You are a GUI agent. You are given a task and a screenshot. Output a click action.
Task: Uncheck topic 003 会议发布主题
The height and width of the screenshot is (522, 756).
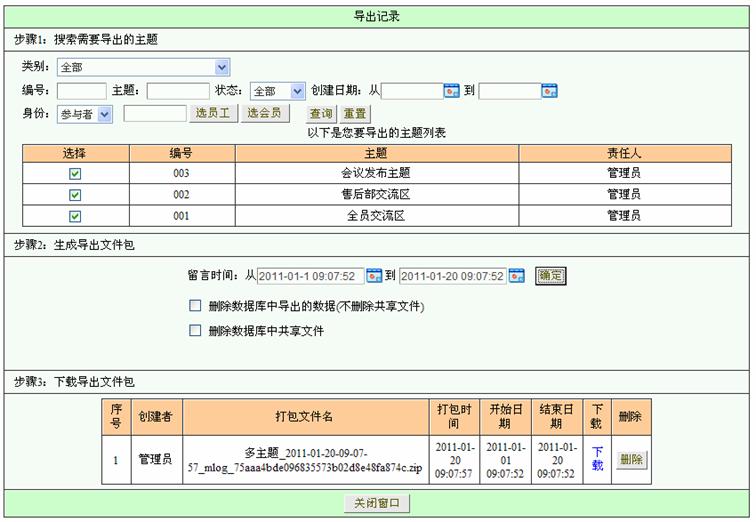(74, 173)
